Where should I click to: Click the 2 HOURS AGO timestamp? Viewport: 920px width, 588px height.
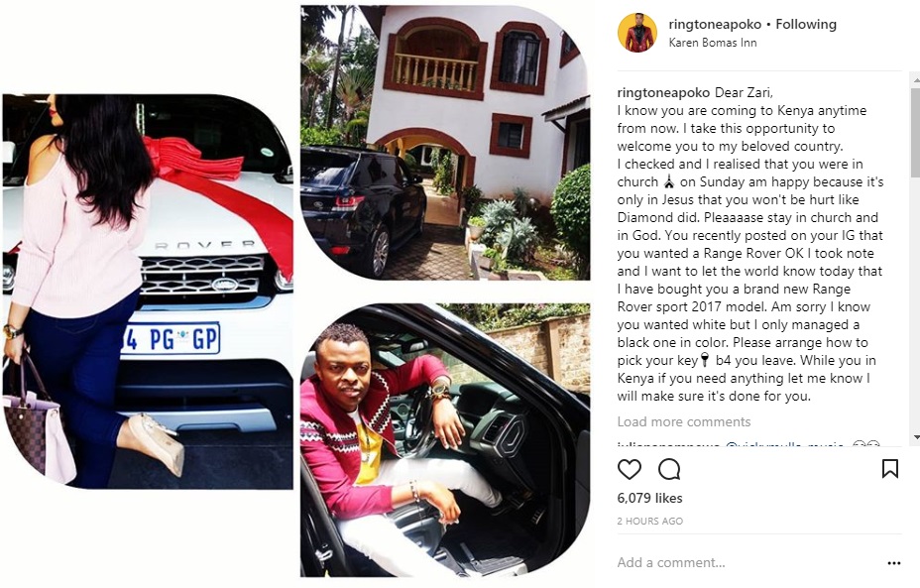(x=649, y=522)
